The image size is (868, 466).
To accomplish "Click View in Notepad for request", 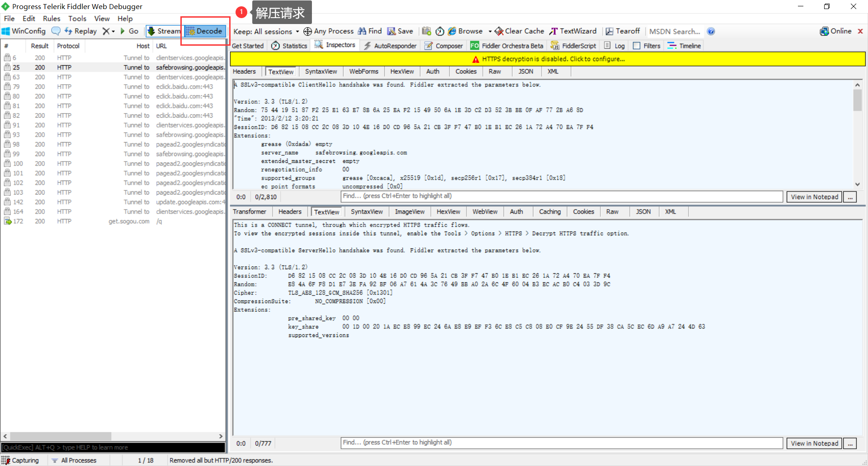I will click(814, 197).
